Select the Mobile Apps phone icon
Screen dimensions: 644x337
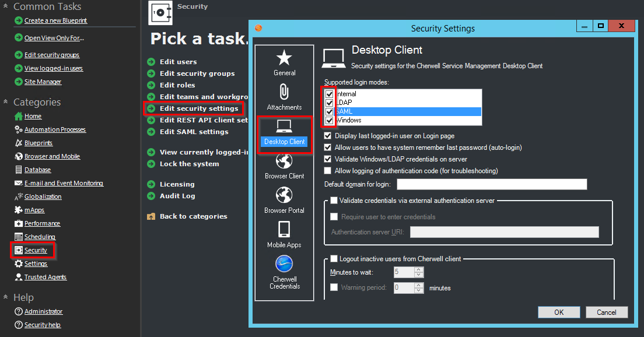284,230
